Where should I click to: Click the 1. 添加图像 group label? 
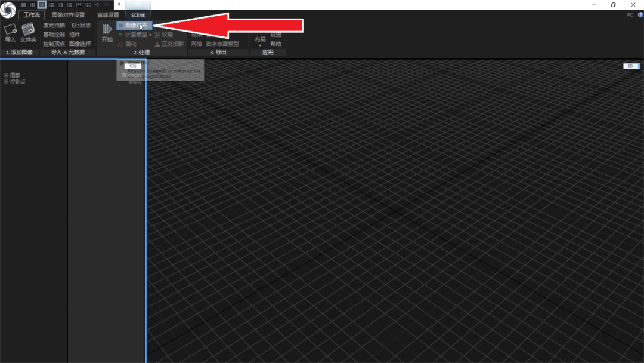coord(19,52)
